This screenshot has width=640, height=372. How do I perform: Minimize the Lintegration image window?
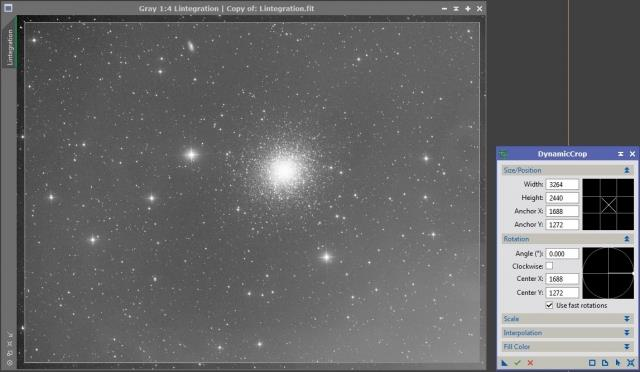pos(444,8)
